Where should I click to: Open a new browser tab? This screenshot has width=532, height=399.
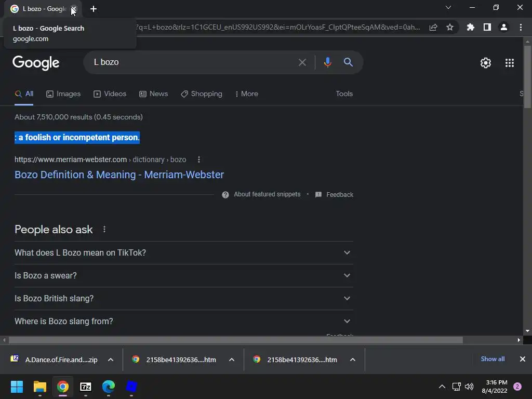click(x=94, y=9)
